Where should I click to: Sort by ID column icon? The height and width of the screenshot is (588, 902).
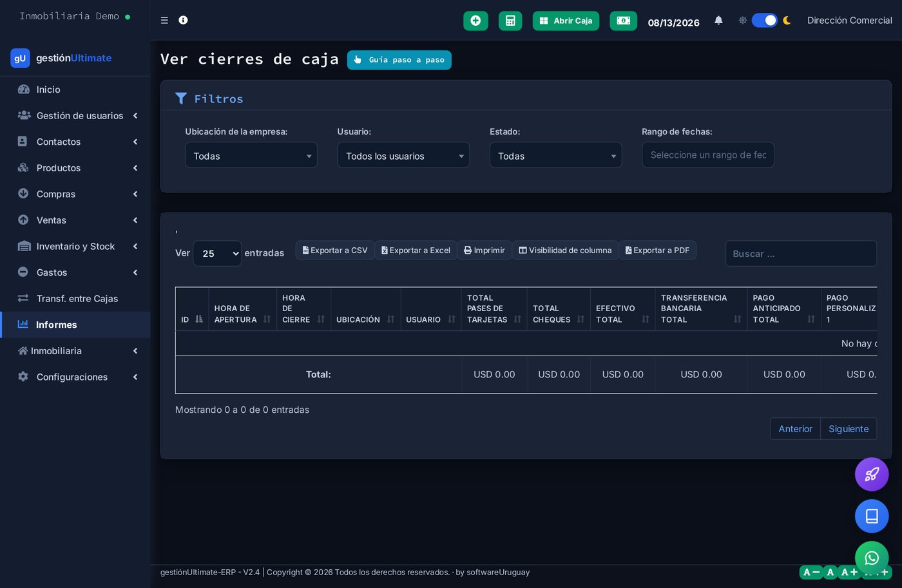point(199,319)
